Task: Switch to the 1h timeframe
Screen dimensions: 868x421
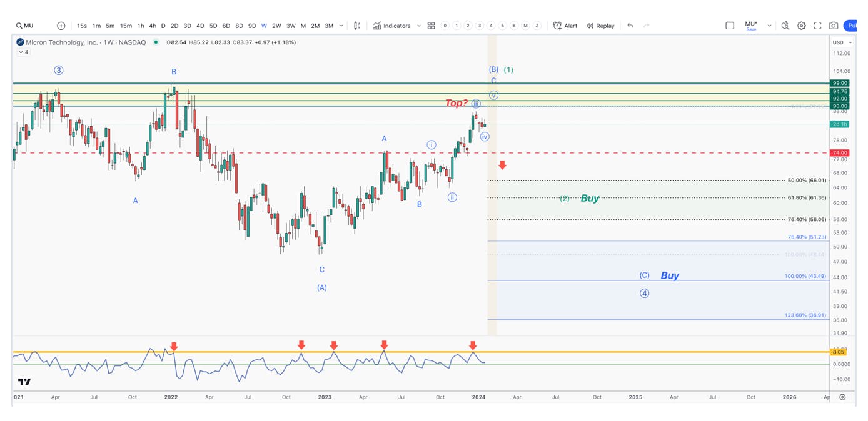Action: [x=141, y=26]
